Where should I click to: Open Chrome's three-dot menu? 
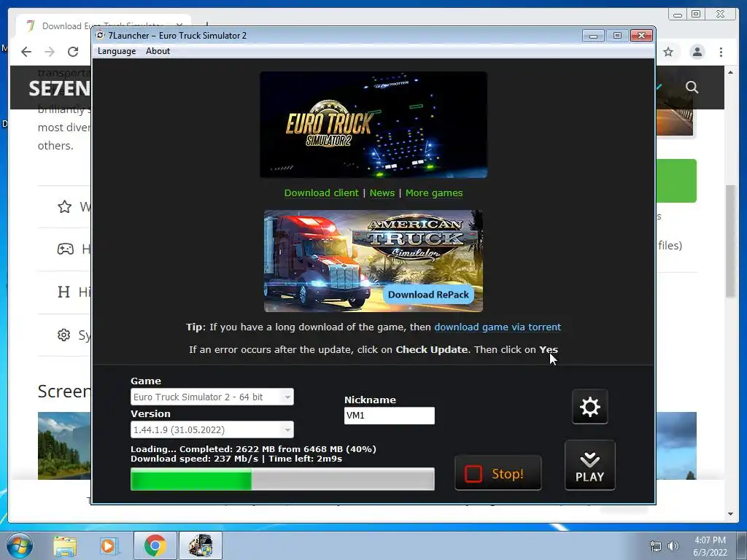(721, 52)
